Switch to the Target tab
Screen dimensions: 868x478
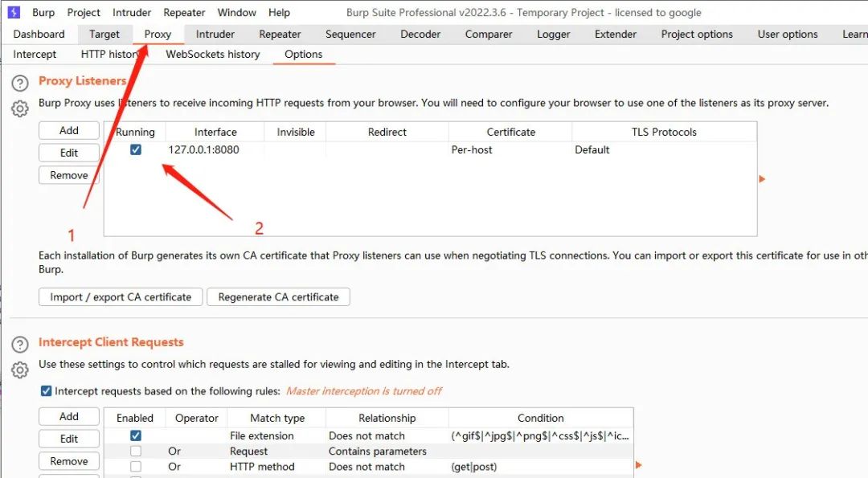click(104, 35)
